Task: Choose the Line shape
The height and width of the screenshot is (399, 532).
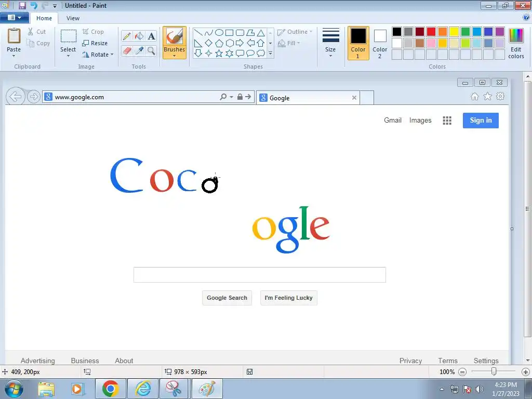Action: [198, 33]
